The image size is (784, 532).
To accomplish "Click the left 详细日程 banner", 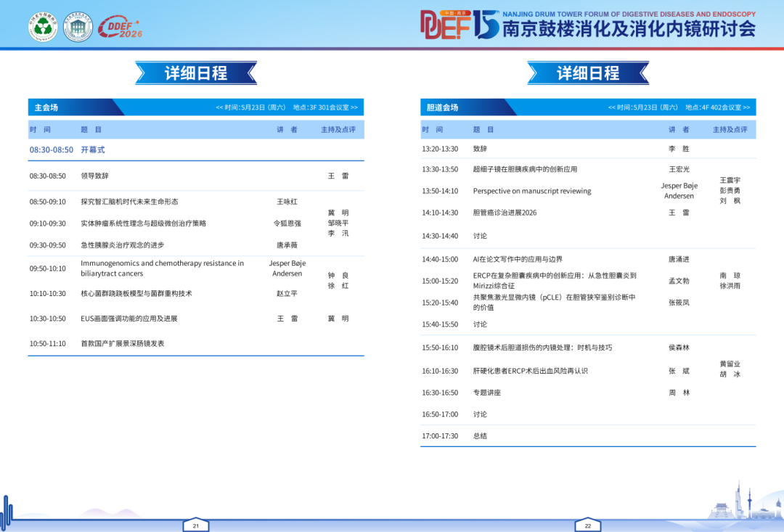I will [196, 73].
